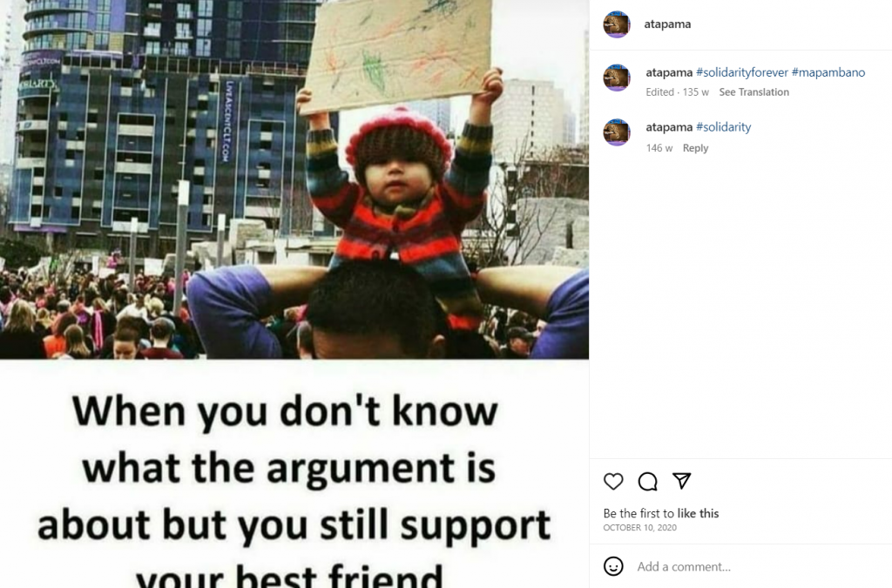Open the #solidarity hashtag in comment
The height and width of the screenshot is (588, 892).
click(x=723, y=127)
